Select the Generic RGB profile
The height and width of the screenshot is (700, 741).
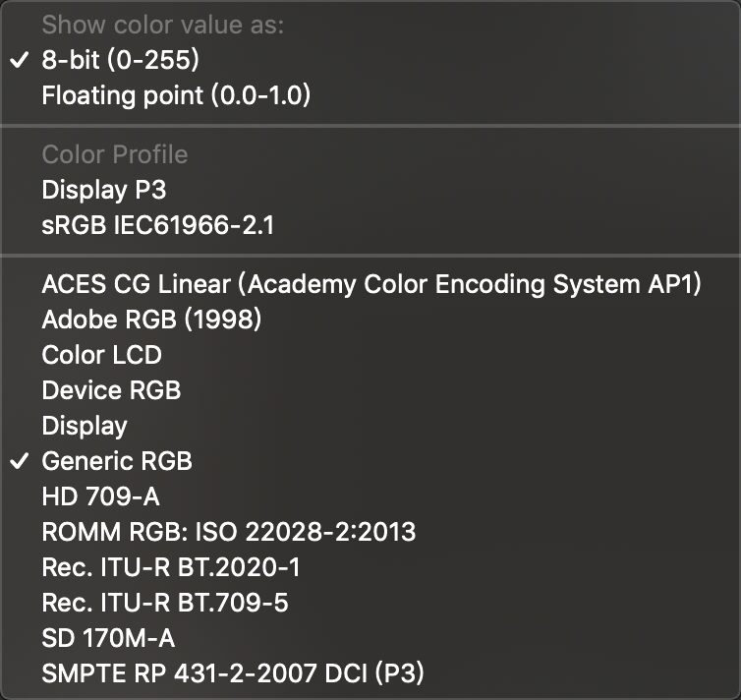point(117,461)
